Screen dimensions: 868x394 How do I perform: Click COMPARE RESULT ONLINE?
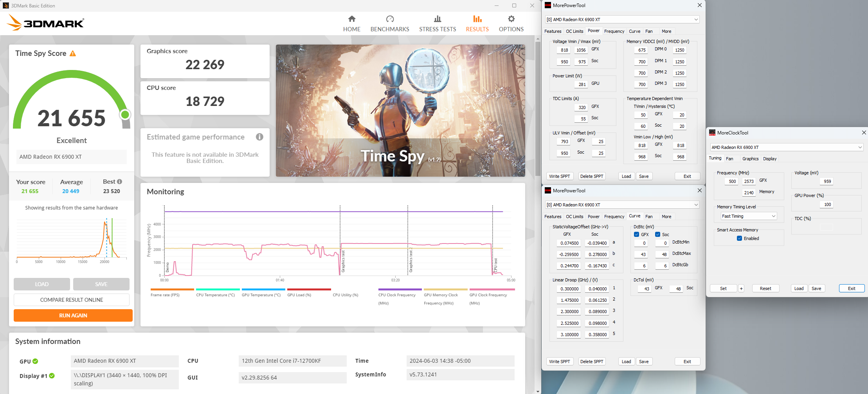[x=72, y=300]
